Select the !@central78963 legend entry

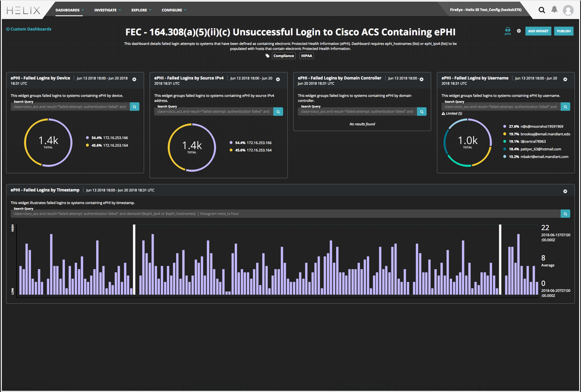(524, 142)
